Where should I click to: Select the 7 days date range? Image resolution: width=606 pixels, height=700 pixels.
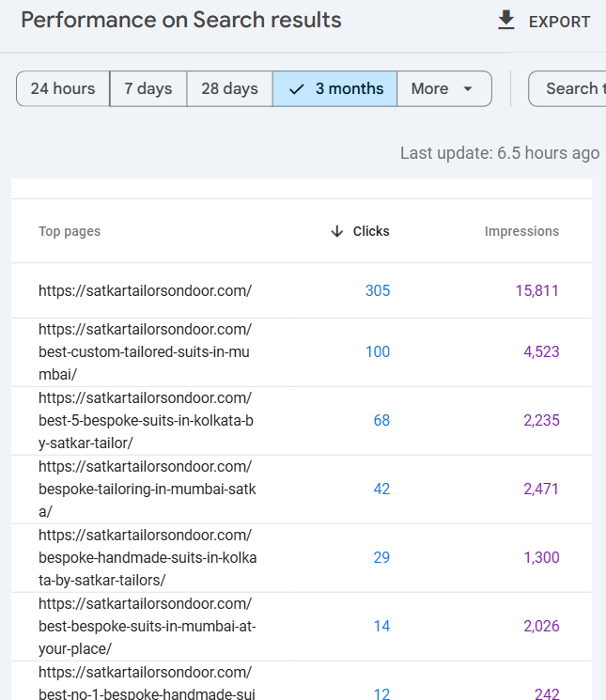tap(148, 88)
